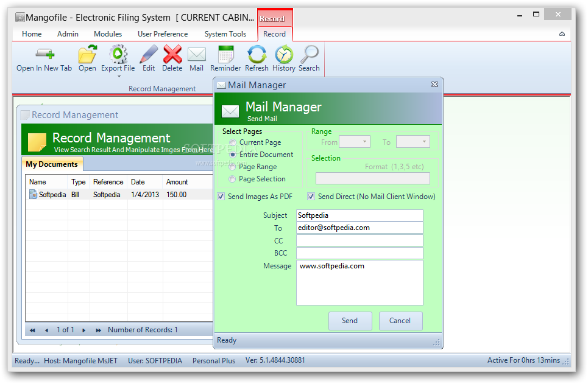This screenshot has height=384, width=588.
Task: Click the Subject input field
Action: tap(360, 215)
